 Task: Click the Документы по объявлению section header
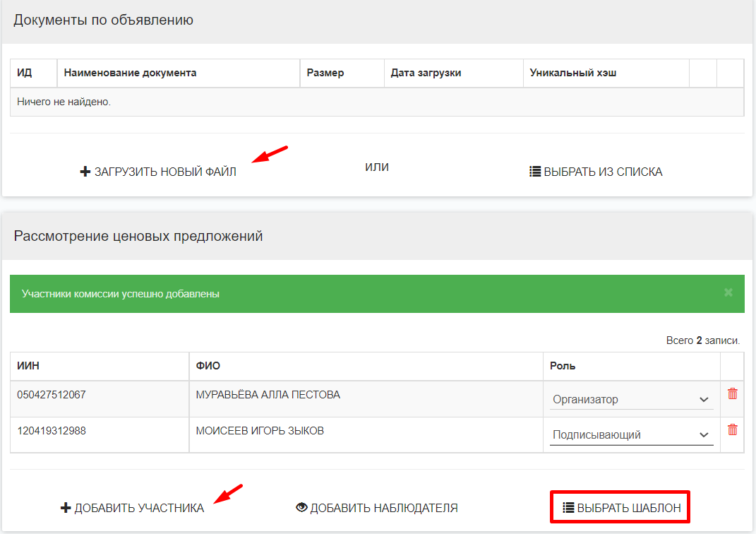coord(103,20)
